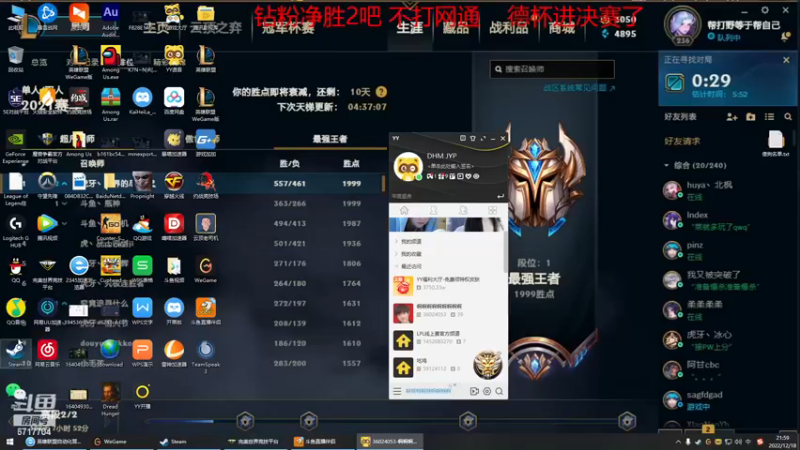The image size is (800, 450).
Task: Open 好友请求 friend requests row
Action: tap(682, 141)
